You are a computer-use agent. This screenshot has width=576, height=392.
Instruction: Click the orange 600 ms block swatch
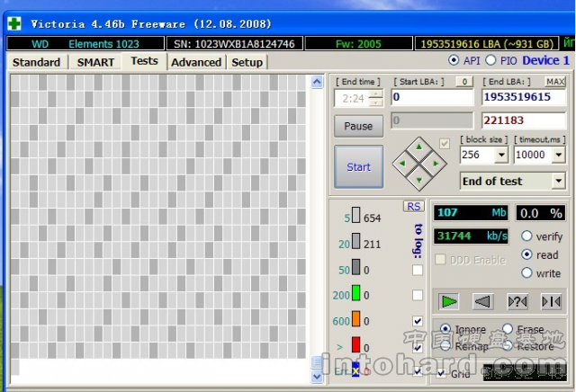click(x=356, y=318)
